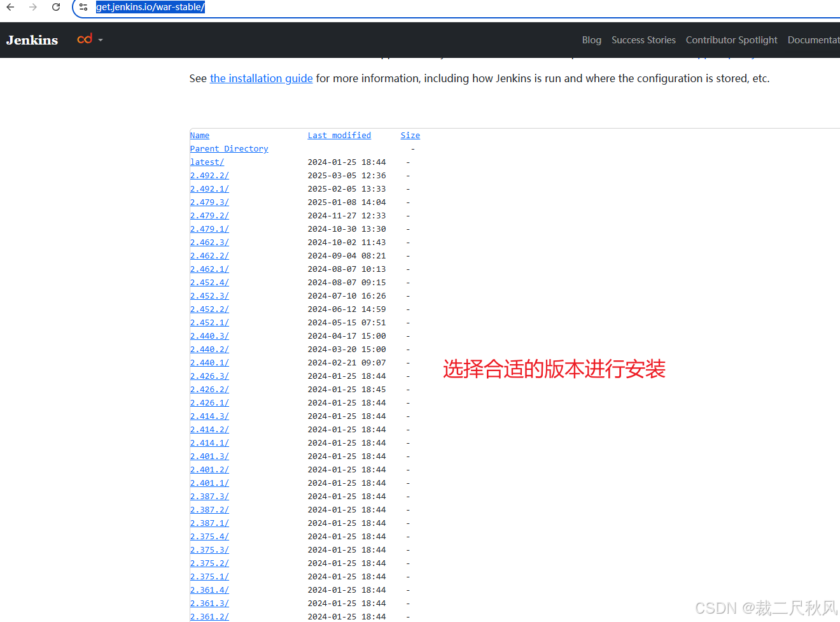Open the 2.462.3/ version folder
Image resolution: width=840 pixels, height=622 pixels.
pyautogui.click(x=209, y=243)
